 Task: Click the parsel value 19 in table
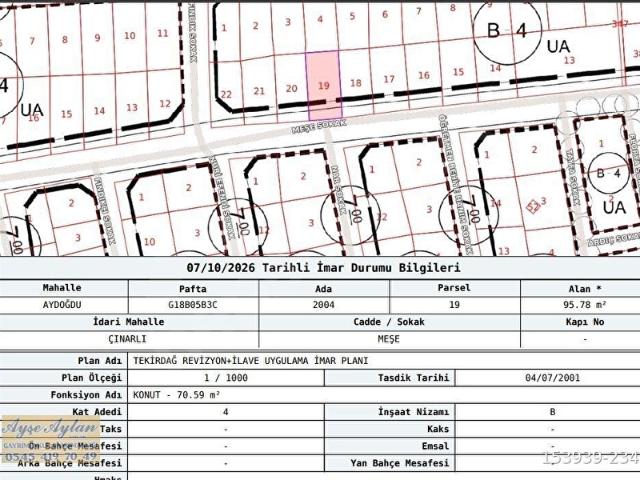click(454, 305)
